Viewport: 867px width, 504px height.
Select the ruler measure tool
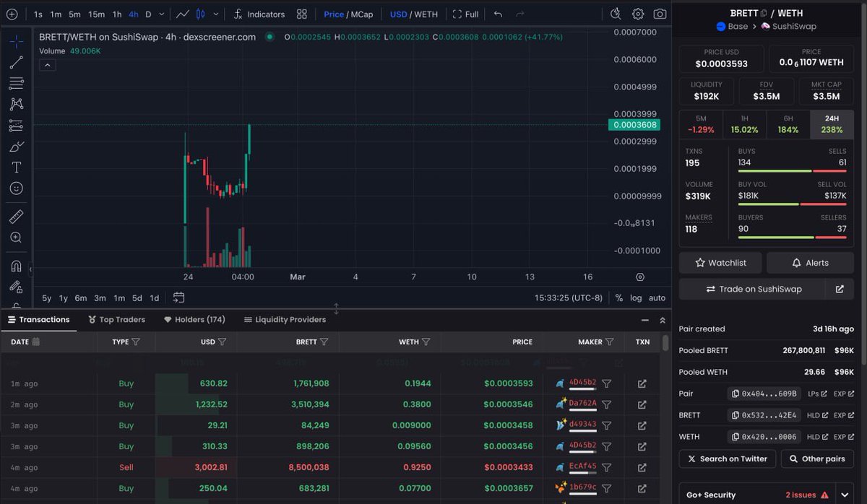pos(16,217)
